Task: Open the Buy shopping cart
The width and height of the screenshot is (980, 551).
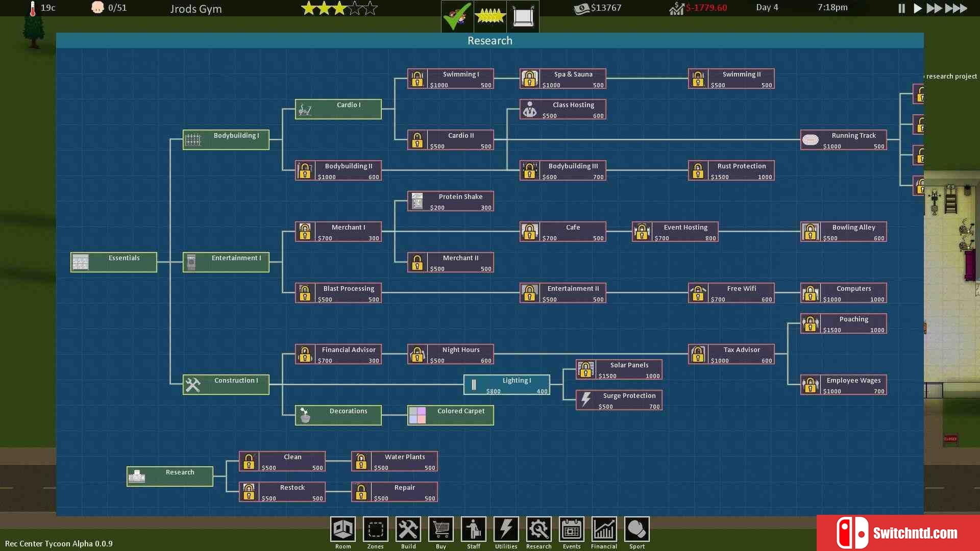Action: (x=440, y=530)
